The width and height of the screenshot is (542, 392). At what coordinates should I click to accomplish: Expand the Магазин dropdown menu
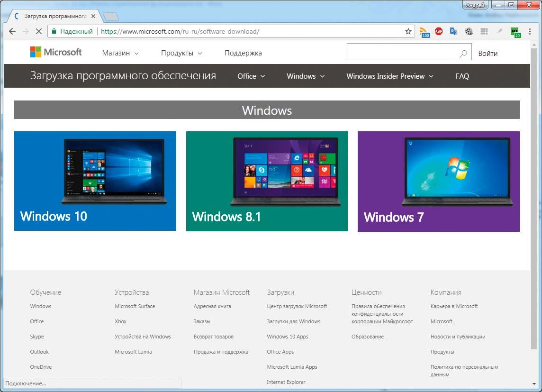point(120,53)
